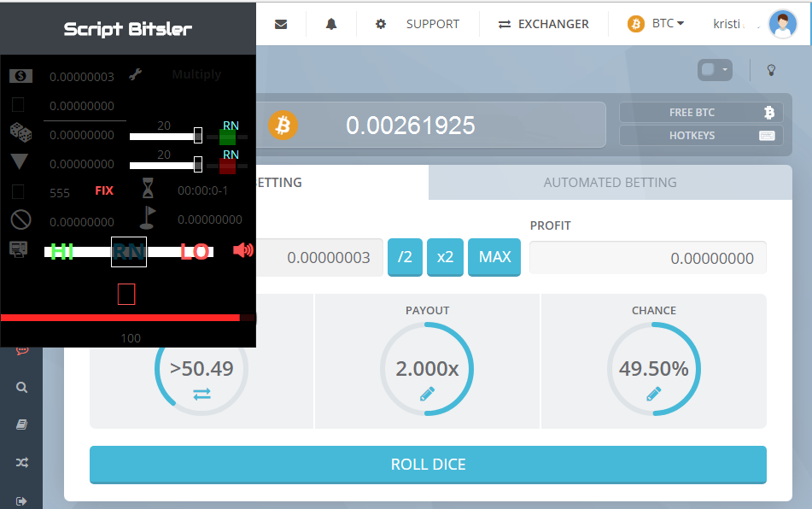Swap roll direction under >50.49
Screen dimensions: 812x509
(x=202, y=395)
